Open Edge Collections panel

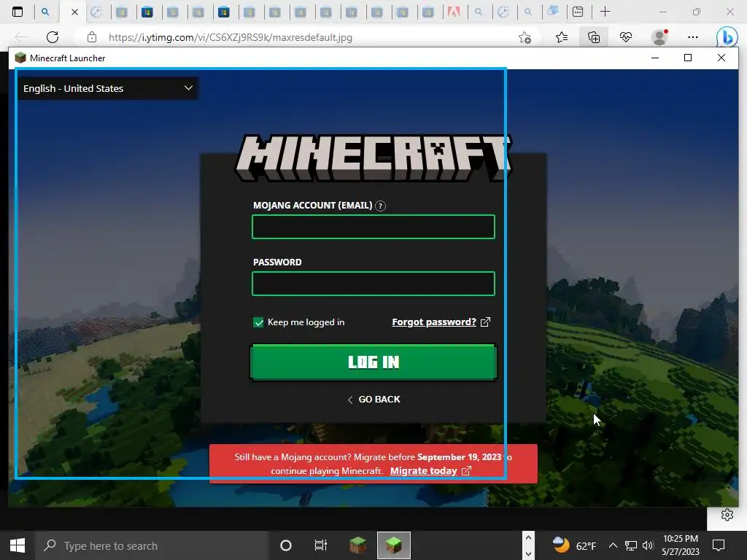[x=594, y=37]
